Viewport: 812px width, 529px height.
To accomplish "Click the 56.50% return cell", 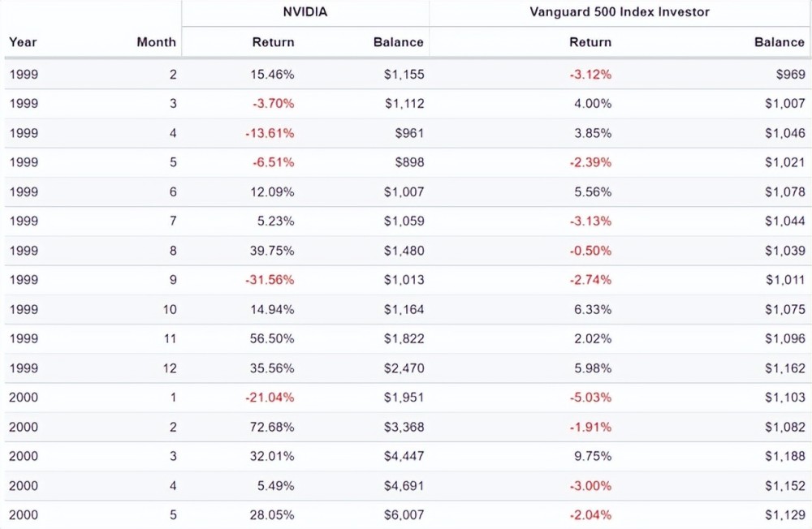I will (273, 339).
